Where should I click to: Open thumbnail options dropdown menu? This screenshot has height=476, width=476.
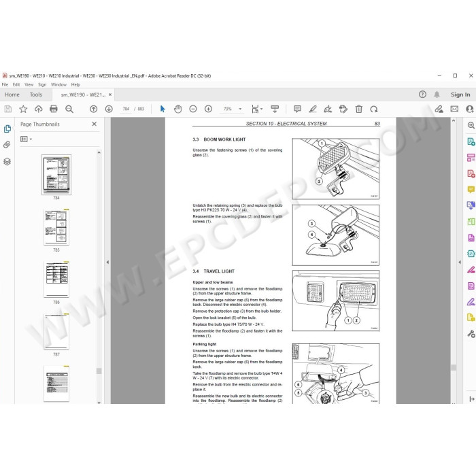[x=26, y=139]
